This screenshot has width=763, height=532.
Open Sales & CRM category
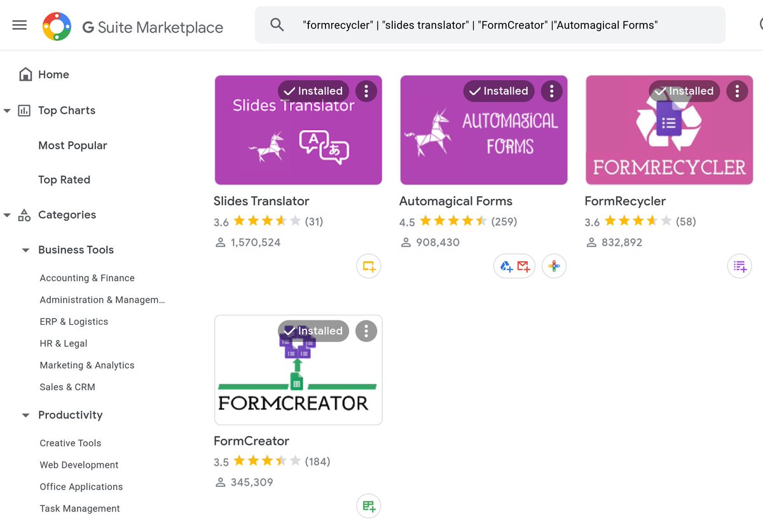(67, 386)
